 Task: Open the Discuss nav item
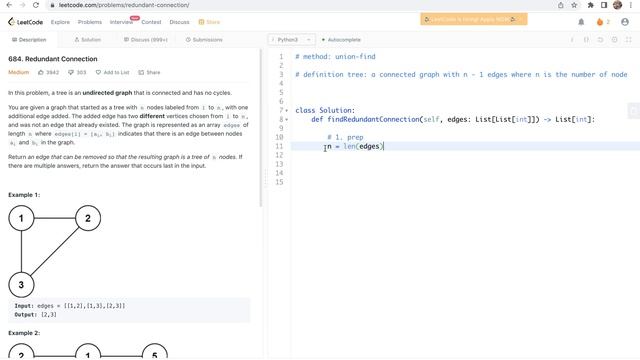(180, 22)
